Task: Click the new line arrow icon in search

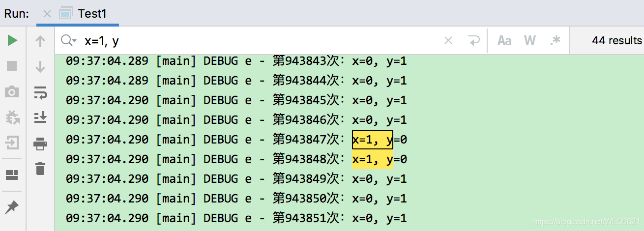Action: point(473,41)
